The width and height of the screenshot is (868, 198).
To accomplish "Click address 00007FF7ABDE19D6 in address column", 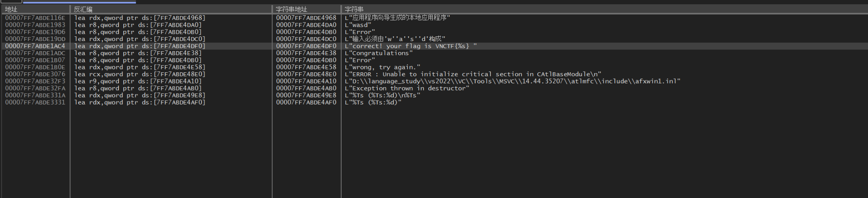I will coord(35,32).
